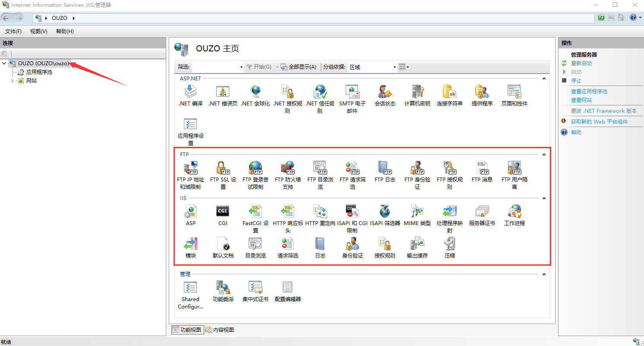
Task: Open 服务器证书 feature
Action: [482, 215]
